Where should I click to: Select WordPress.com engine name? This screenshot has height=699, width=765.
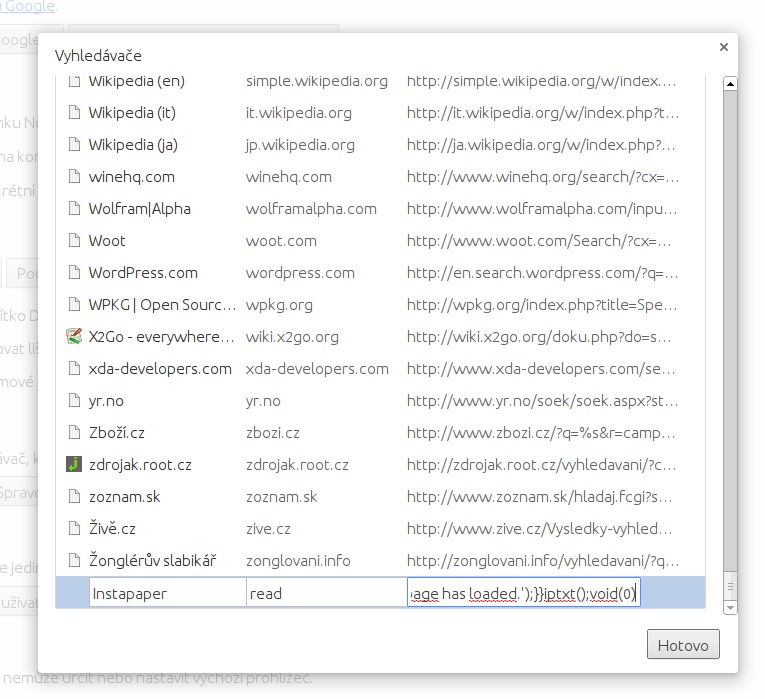click(x=143, y=273)
